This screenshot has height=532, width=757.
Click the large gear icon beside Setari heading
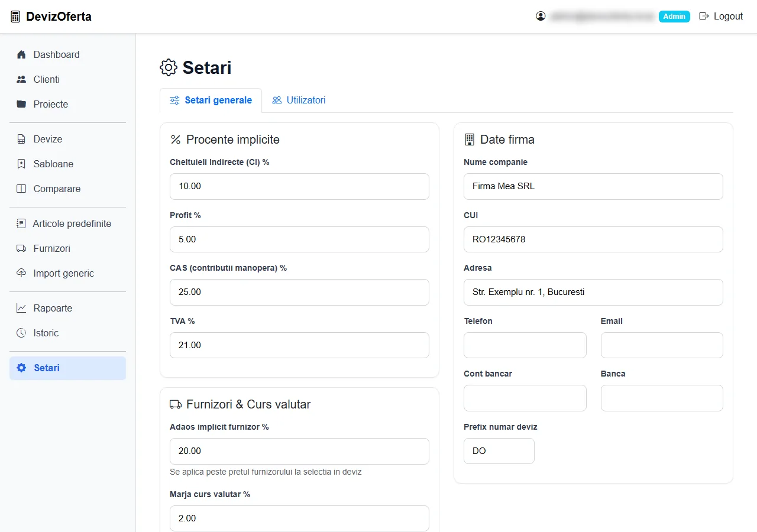click(x=169, y=67)
